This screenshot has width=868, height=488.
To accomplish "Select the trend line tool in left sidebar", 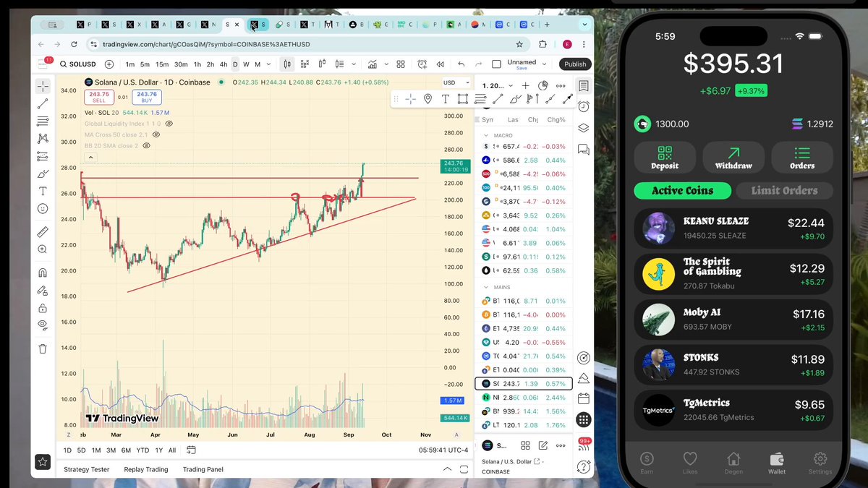I will click(x=43, y=103).
